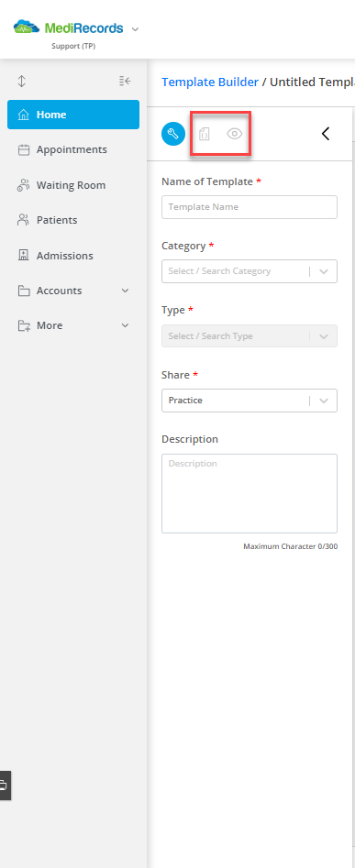Expand the practice switcher next to MediRecords

[x=135, y=29]
